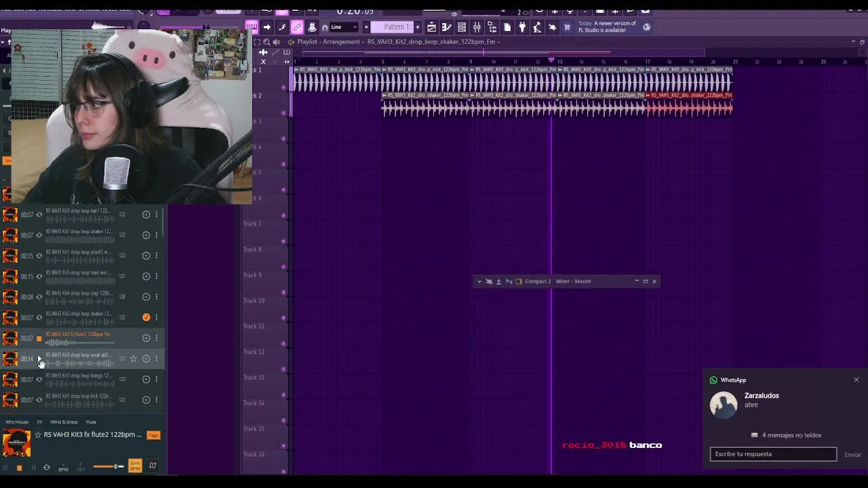The width and height of the screenshot is (868, 488).
Task: Open the shopping cart content library
Action: pos(567,27)
